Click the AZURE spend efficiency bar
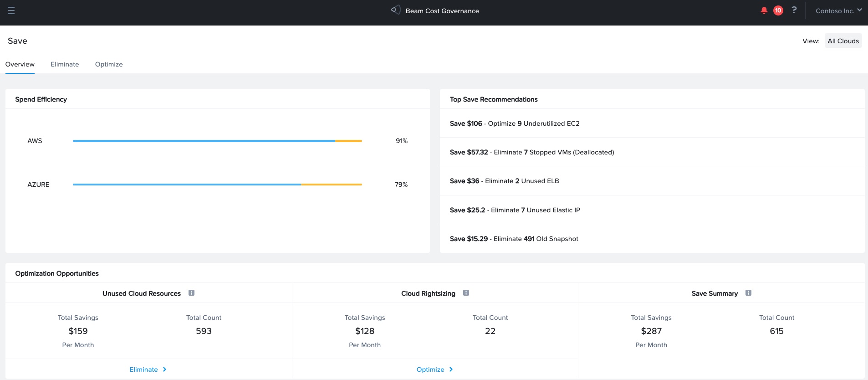The height and width of the screenshot is (380, 868). click(217, 185)
